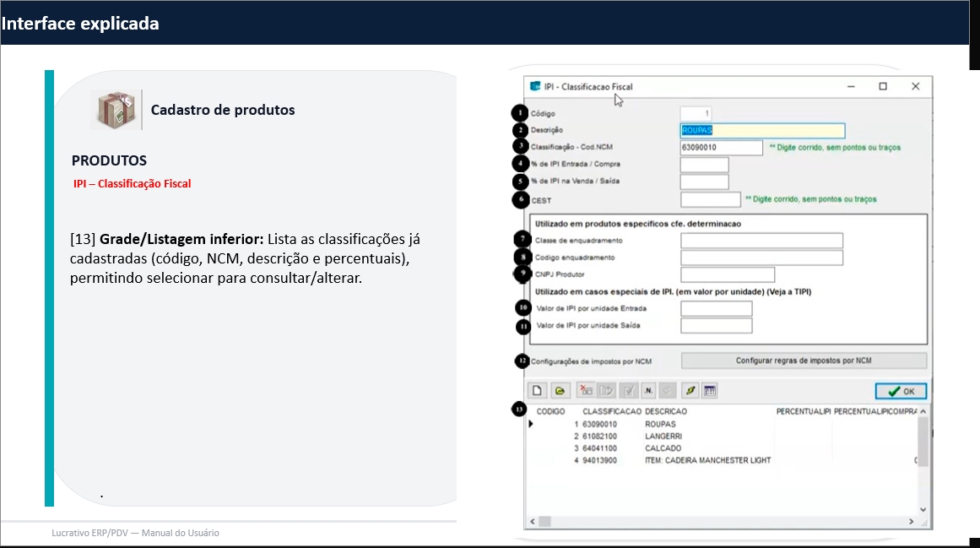Viewport: 980px width, 548px height.
Task: Click the '.N.' toolbar icon
Action: pos(648,391)
